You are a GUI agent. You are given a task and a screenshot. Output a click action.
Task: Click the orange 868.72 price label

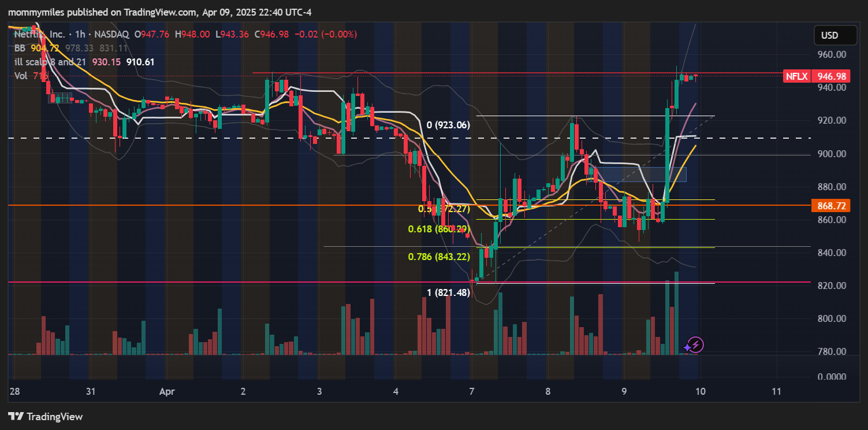pyautogui.click(x=832, y=206)
